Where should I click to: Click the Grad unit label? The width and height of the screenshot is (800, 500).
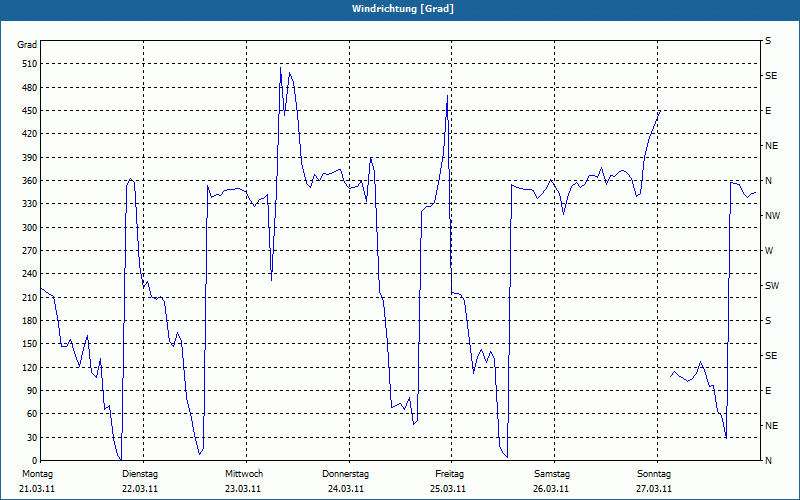point(27,45)
